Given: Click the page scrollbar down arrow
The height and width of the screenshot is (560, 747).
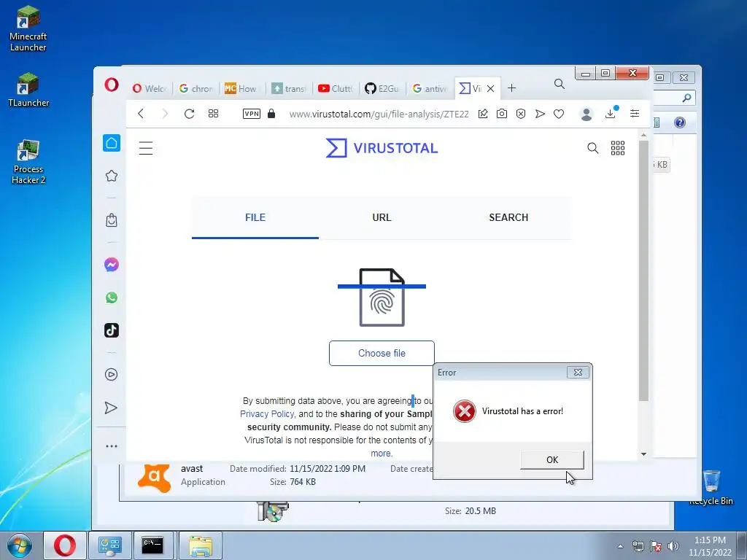Looking at the screenshot, I should coord(643,454).
